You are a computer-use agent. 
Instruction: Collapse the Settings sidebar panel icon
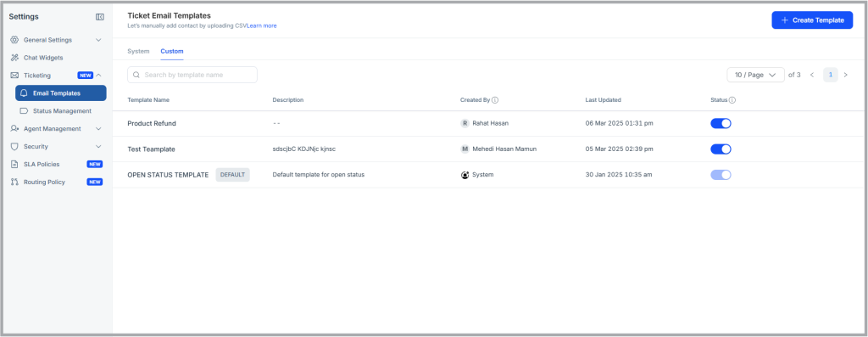coord(100,17)
